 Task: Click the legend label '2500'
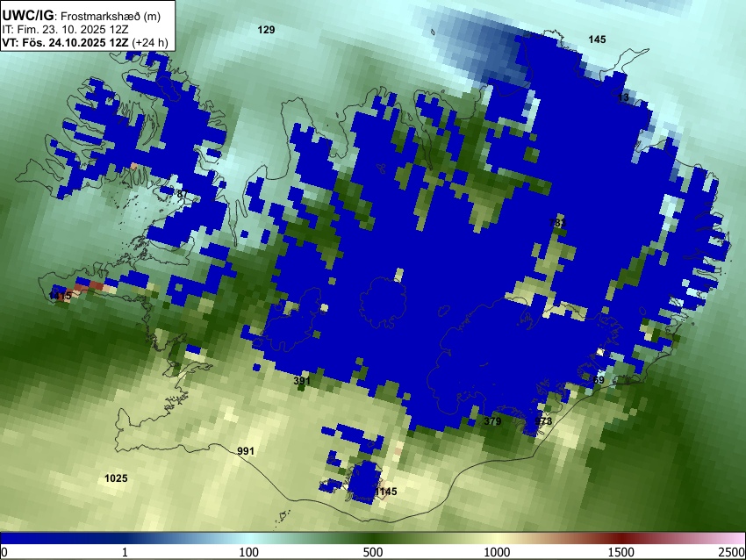pos(732,552)
